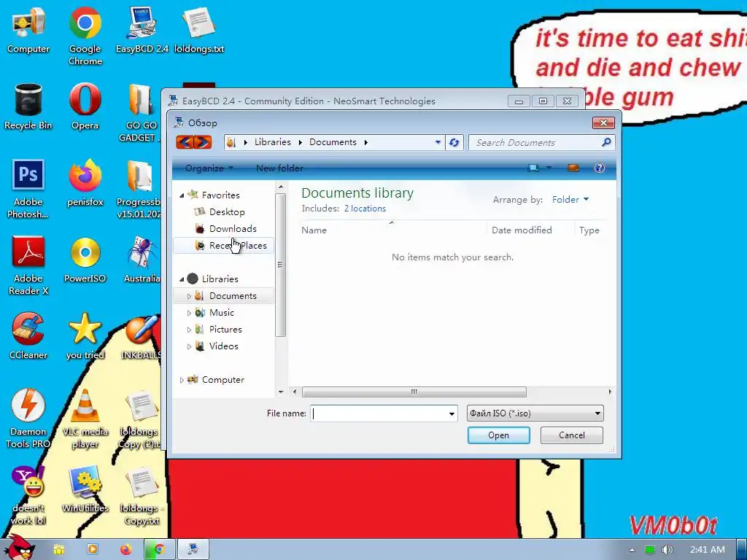Select the loldongs.txt file on the desktop
747x560 pixels.
[198, 30]
